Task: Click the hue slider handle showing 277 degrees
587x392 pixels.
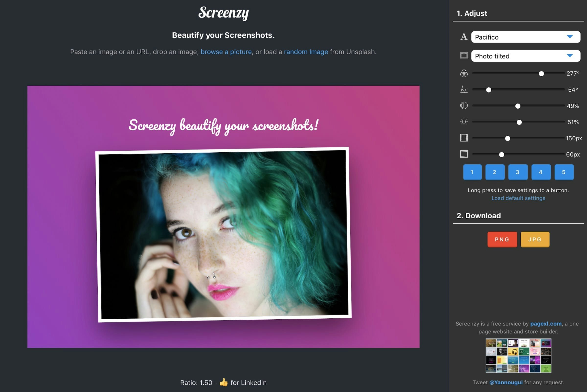Action: pos(542,74)
